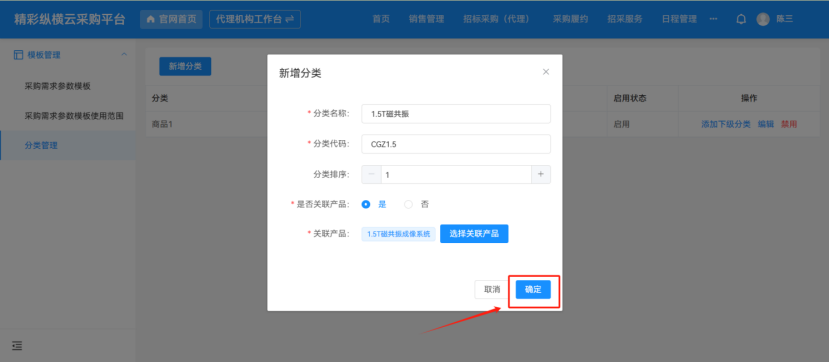Click the 官网首页 button
829x362 pixels.
tap(171, 20)
